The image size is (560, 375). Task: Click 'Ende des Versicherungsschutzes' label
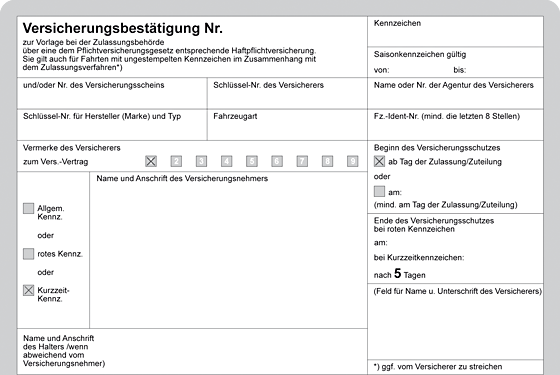434,220
